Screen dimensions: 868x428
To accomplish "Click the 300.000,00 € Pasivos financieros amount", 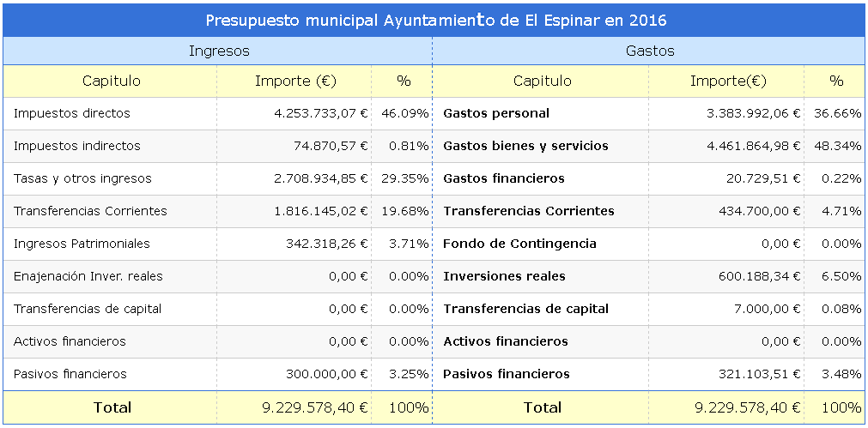I will point(326,374).
